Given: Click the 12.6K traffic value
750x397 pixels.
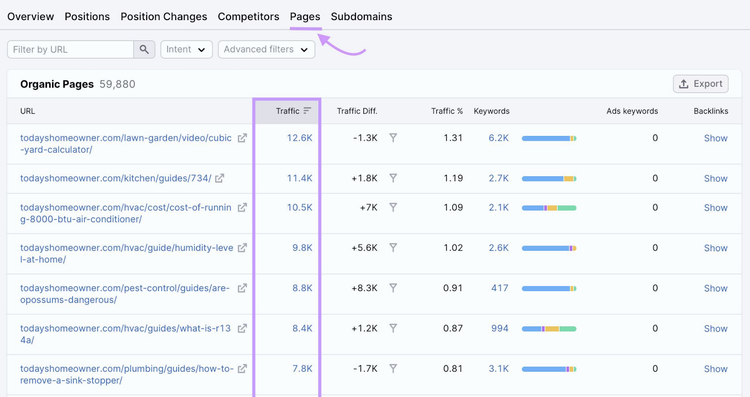Looking at the screenshot, I should click(299, 138).
